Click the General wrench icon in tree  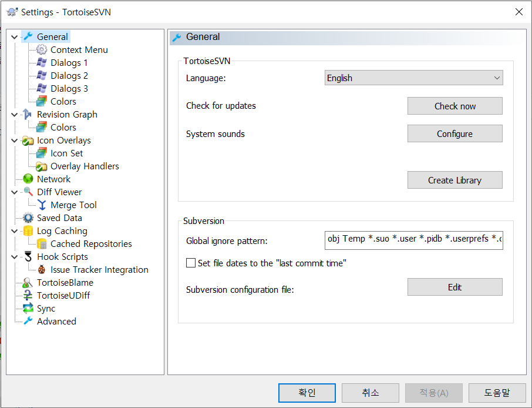pyautogui.click(x=28, y=36)
